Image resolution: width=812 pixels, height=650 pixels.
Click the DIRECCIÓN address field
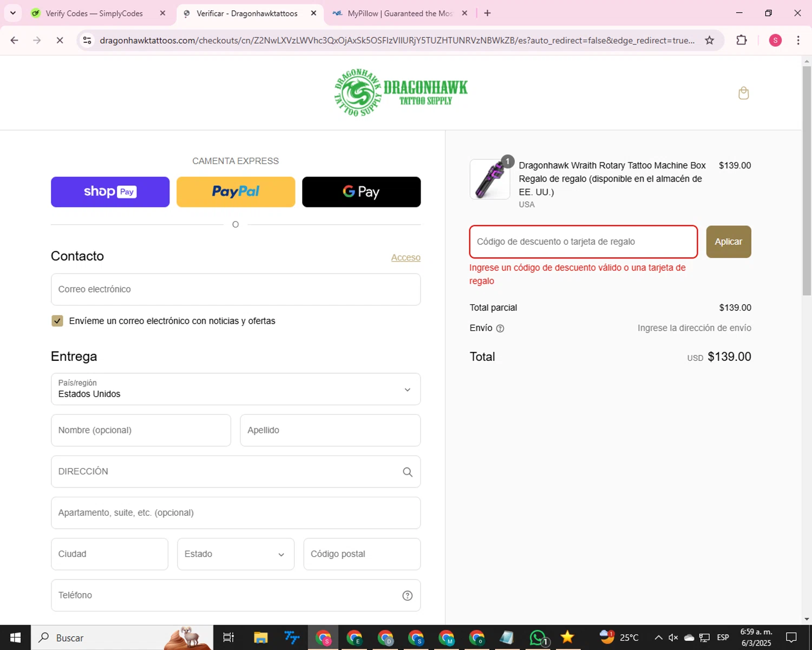pyautogui.click(x=235, y=472)
